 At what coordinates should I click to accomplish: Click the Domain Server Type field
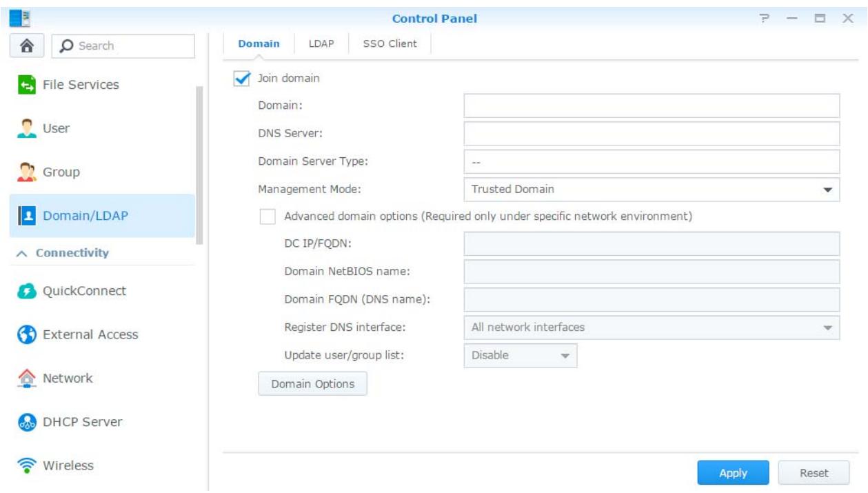(x=652, y=161)
